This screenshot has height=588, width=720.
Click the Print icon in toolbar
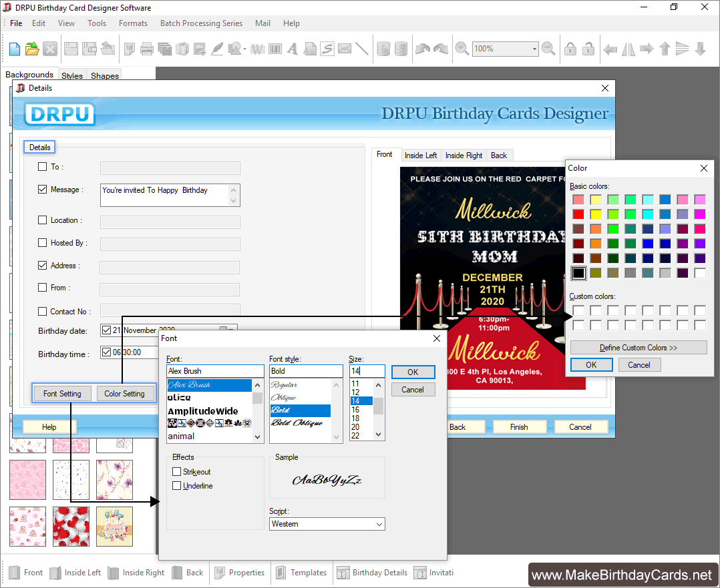147,49
